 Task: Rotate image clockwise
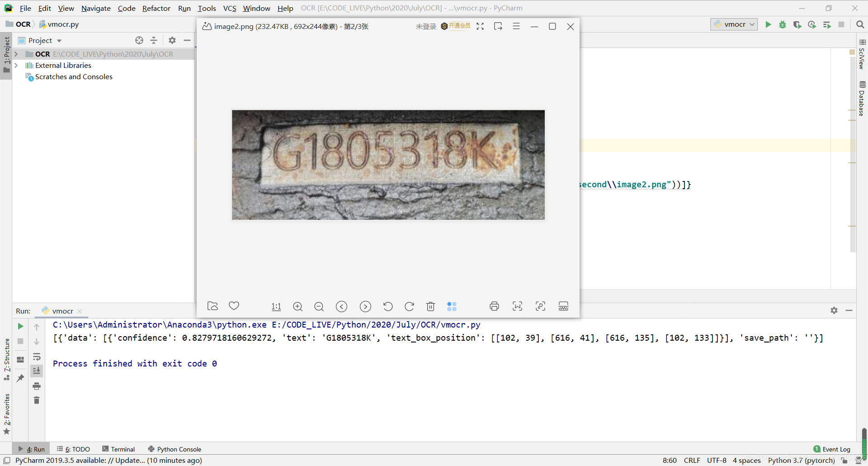click(410, 307)
